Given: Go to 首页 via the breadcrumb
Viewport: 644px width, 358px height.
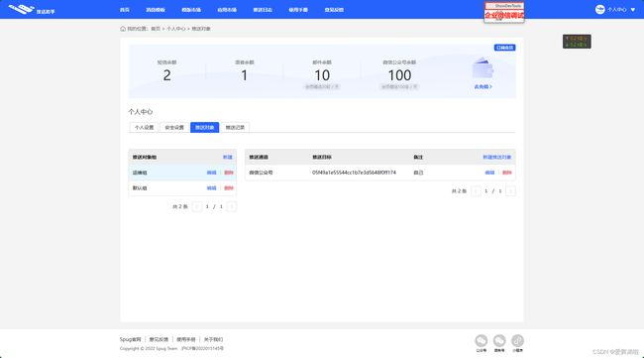Looking at the screenshot, I should (156, 29).
